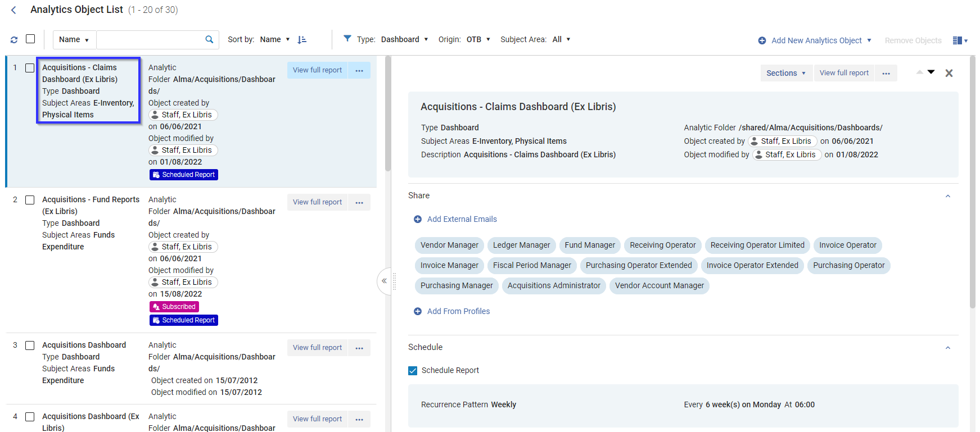Close the details panel
Screen dimensions: 980x432
tap(949, 73)
